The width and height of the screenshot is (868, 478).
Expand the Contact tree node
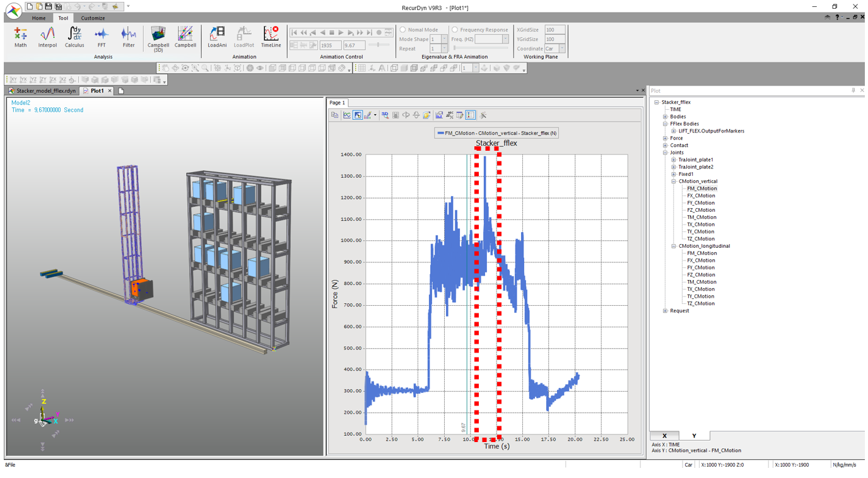665,146
